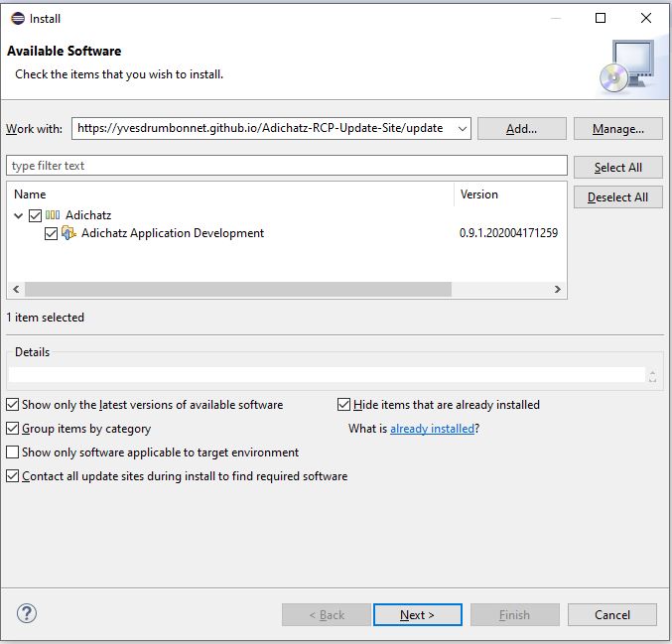Toggle Show only the latest versions option
This screenshot has height=644, width=672.
coord(13,405)
